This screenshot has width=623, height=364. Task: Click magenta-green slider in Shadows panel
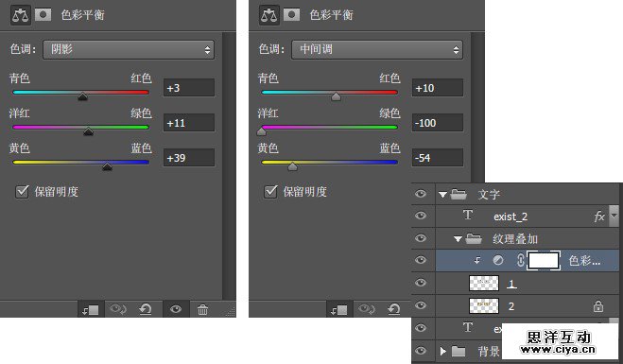tap(80, 128)
